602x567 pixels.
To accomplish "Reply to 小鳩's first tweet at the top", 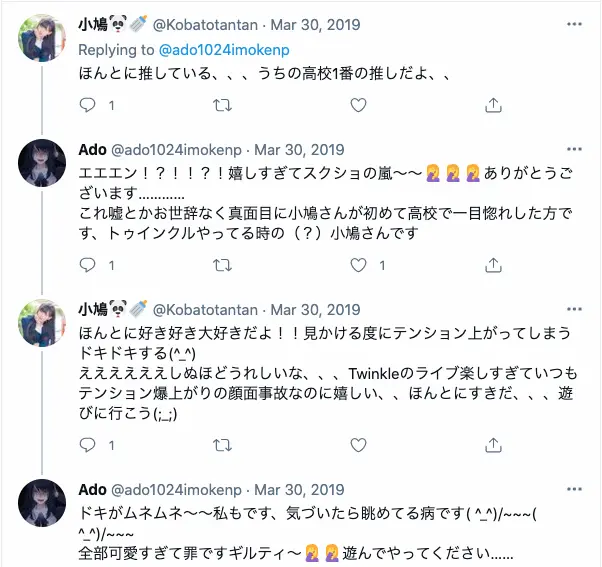I will (x=88, y=105).
